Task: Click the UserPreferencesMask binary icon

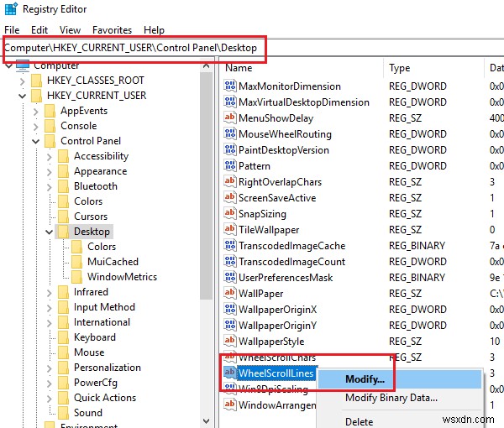Action: pyautogui.click(x=230, y=277)
